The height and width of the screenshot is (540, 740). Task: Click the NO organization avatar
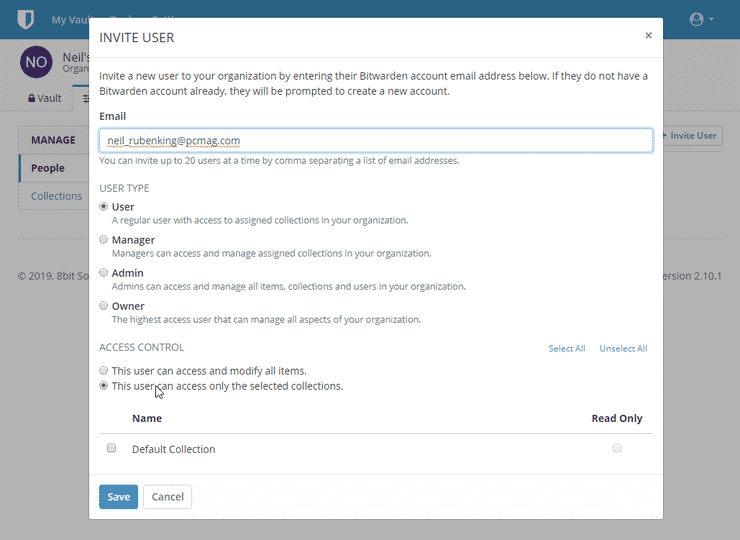[x=36, y=62]
